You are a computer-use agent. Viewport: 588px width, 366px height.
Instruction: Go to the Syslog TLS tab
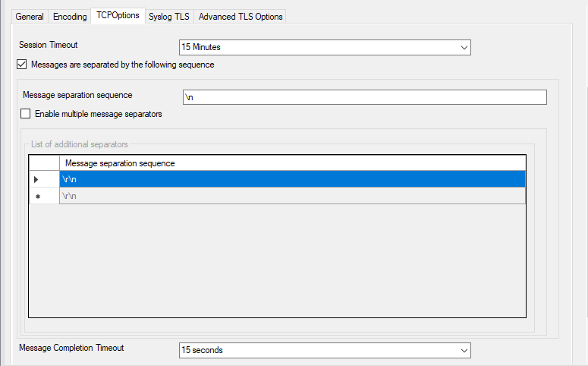[x=169, y=17]
